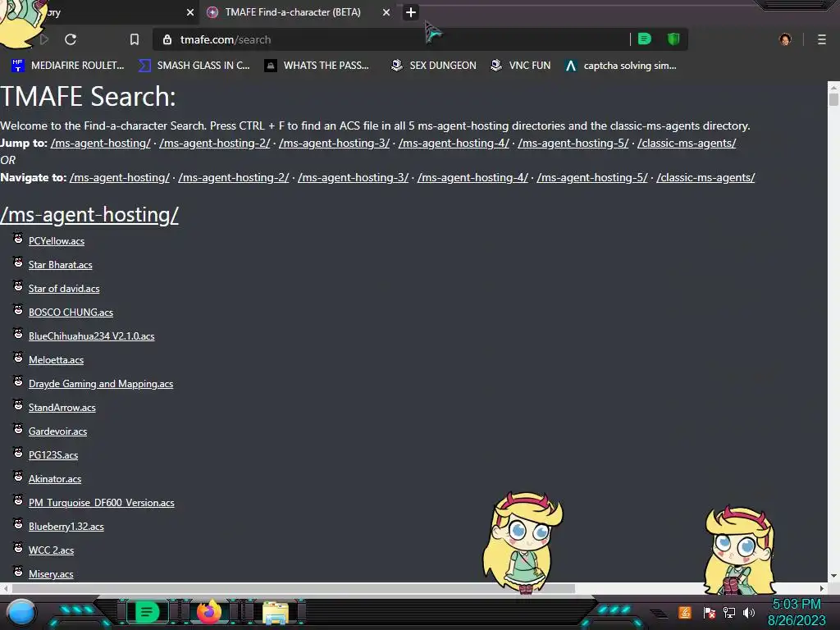Screen dimensions: 840x630
Task: Click the agent icon beside PCYellow.acs
Action: click(18, 238)
